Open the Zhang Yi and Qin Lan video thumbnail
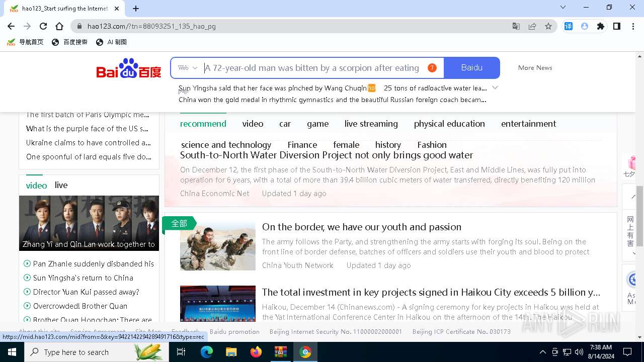 (x=89, y=223)
